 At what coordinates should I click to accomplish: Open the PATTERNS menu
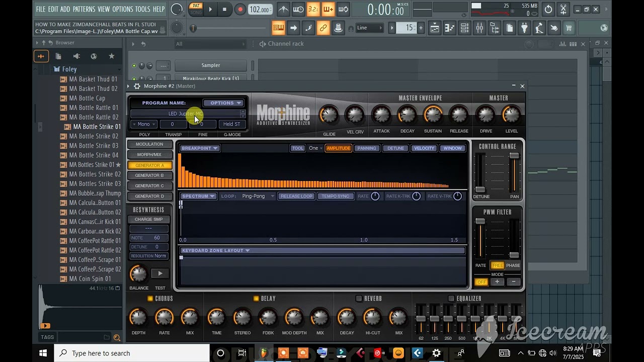click(84, 9)
